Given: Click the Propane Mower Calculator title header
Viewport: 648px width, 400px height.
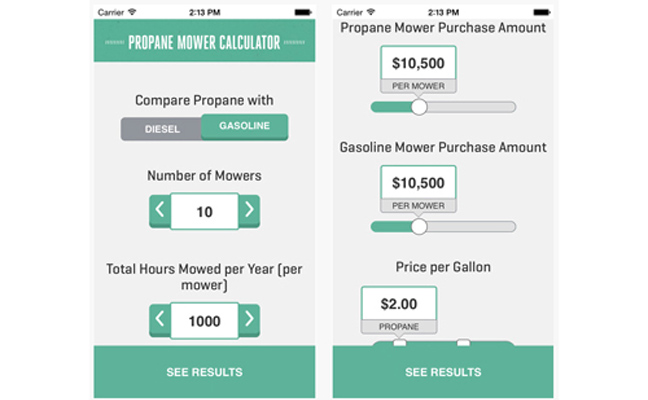Looking at the screenshot, I should tap(204, 43).
